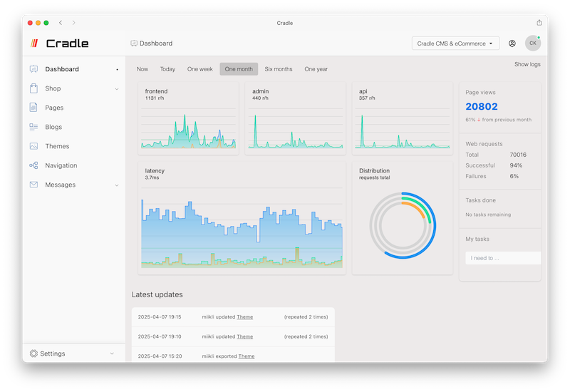
Task: Switch to the Six months range
Action: click(x=278, y=69)
